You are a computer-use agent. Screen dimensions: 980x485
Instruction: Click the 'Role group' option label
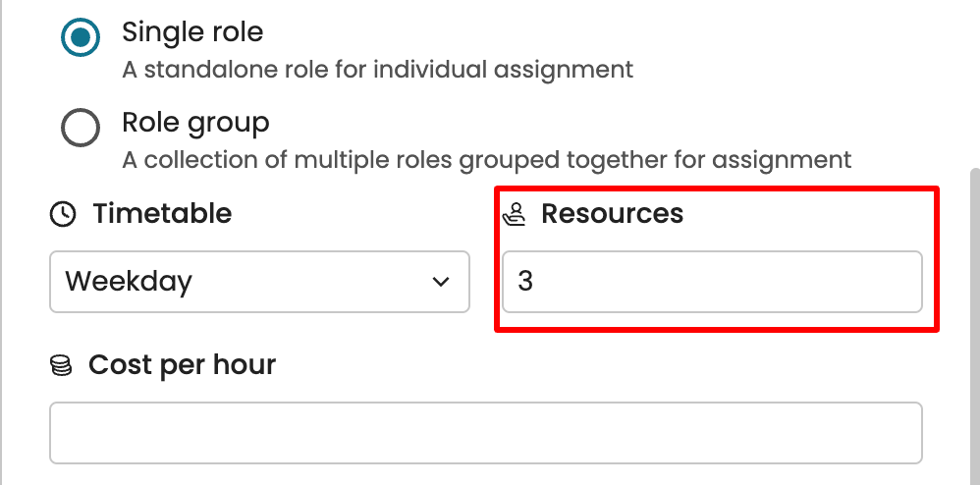coord(195,123)
